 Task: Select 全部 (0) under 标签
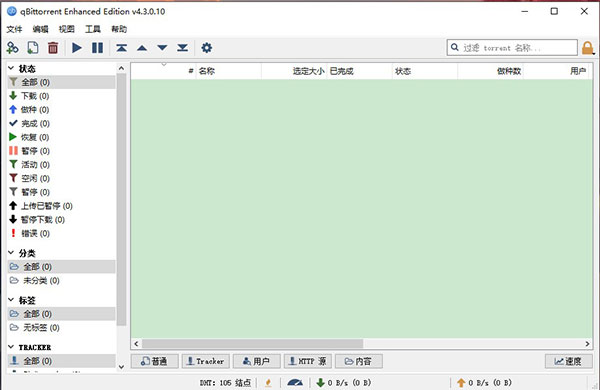[x=61, y=314]
